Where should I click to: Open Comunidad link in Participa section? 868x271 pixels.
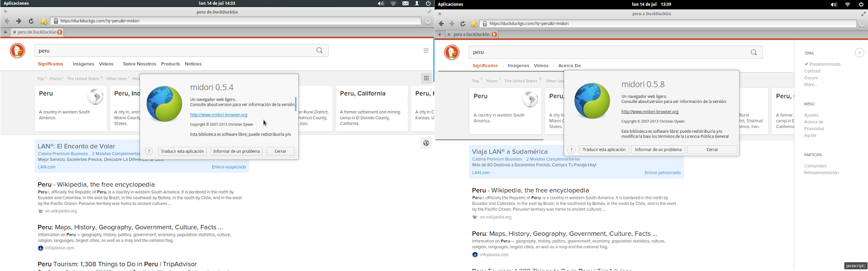coord(815,166)
